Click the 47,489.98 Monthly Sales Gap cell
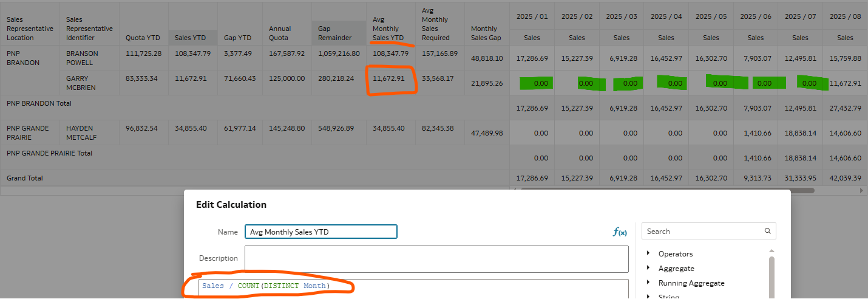 coord(487,133)
